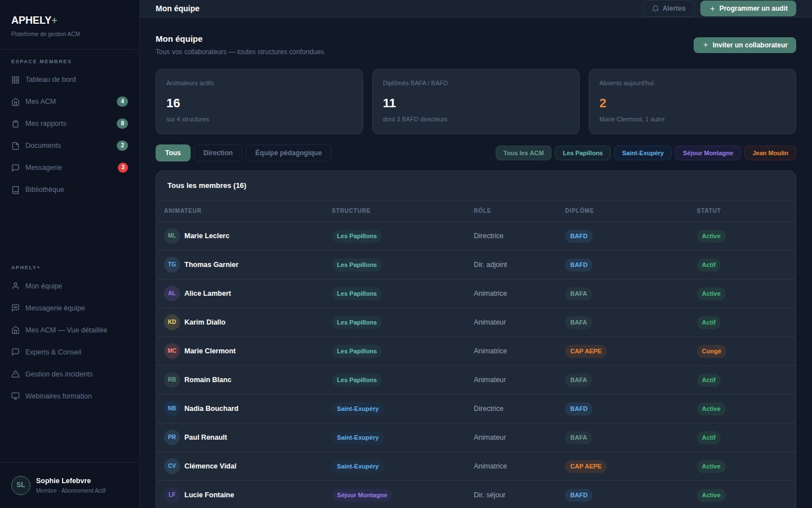The width and height of the screenshot is (812, 508).
Task: Open Experts & Conseil in sidebar
Action: 53,352
